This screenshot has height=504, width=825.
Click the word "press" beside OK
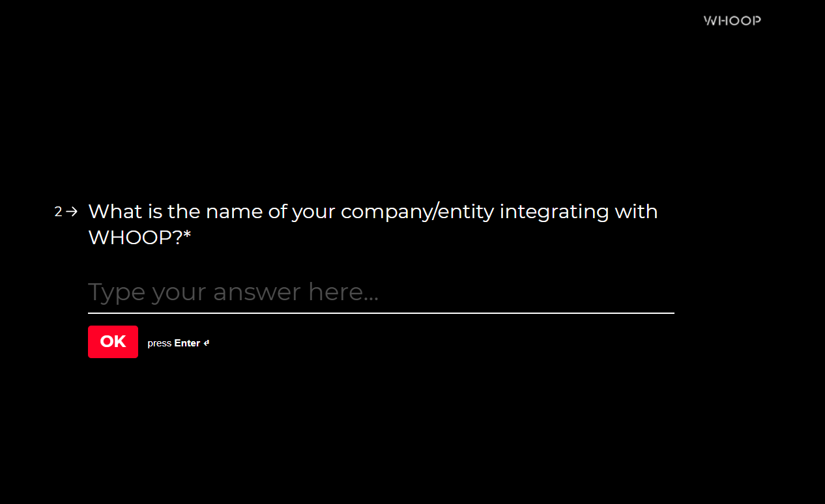click(159, 343)
